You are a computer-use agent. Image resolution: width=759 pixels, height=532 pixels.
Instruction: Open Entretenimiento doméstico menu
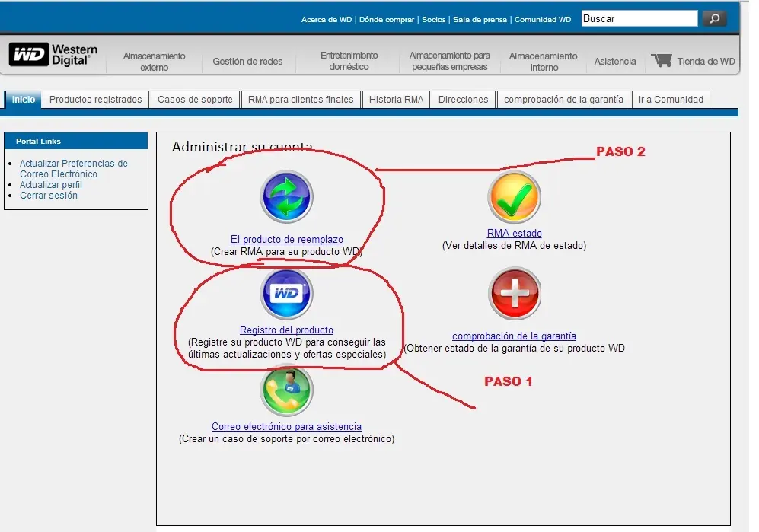pos(349,61)
